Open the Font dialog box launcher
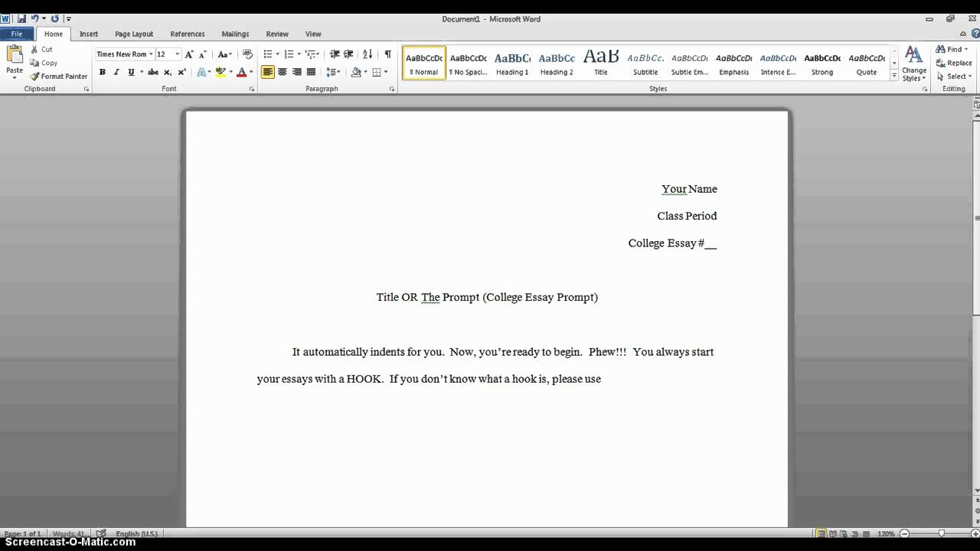Screen dimensions: 980x551 click(x=251, y=89)
